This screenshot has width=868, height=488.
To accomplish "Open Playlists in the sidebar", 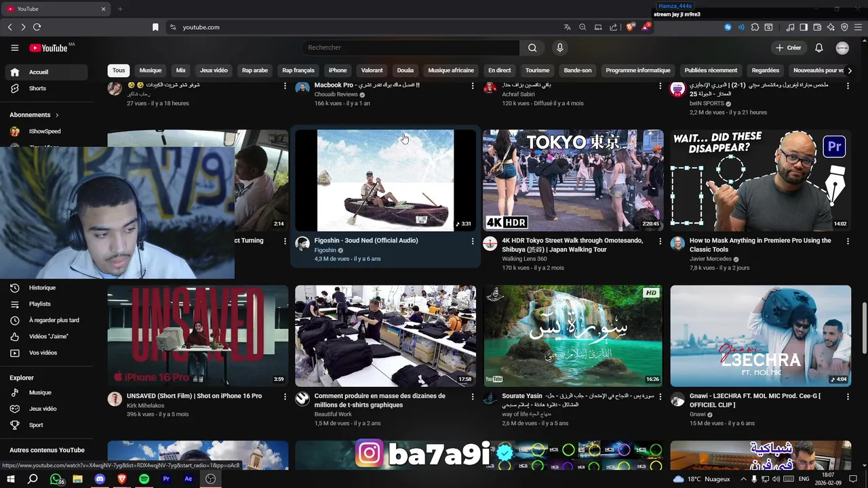I will click(47, 304).
